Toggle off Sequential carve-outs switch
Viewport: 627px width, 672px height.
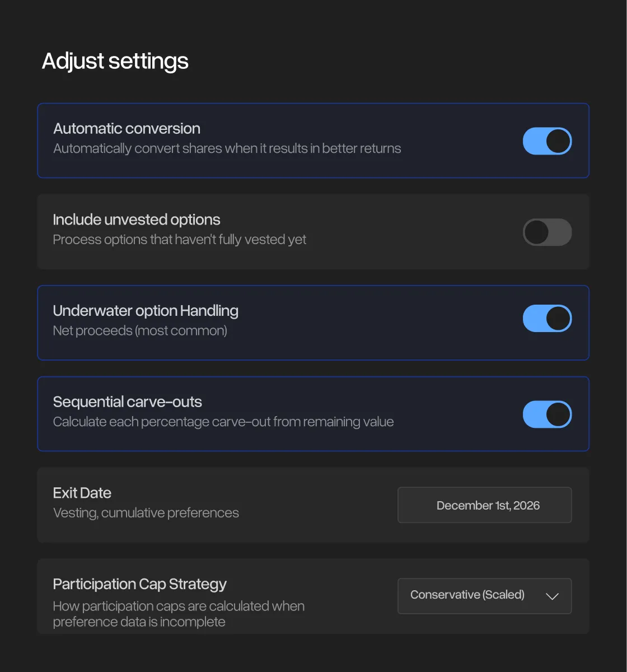[547, 414]
